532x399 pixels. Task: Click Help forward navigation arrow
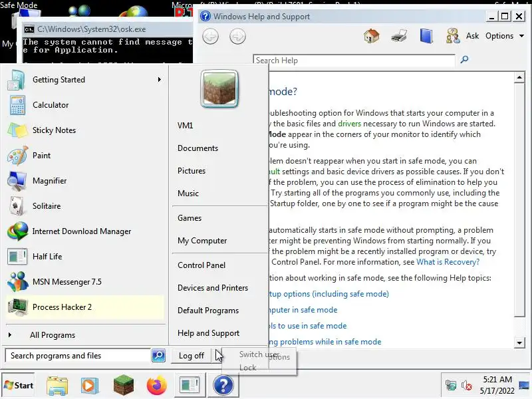[x=237, y=37]
